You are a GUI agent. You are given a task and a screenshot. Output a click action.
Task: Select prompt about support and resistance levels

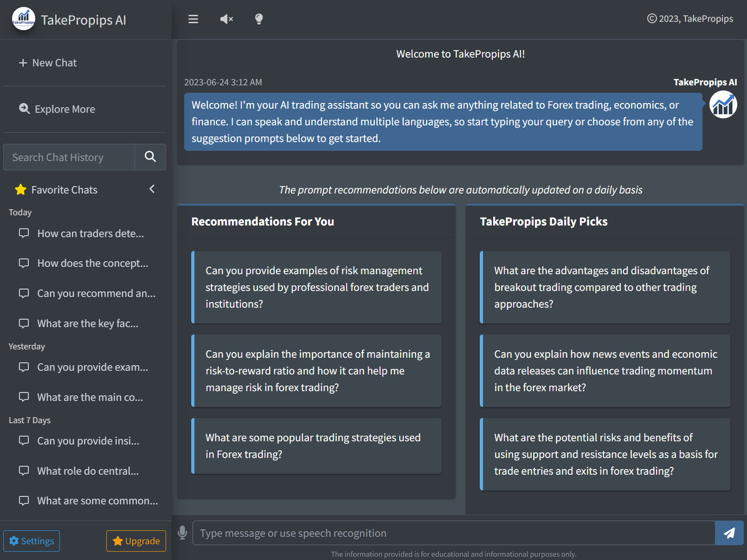pos(605,455)
